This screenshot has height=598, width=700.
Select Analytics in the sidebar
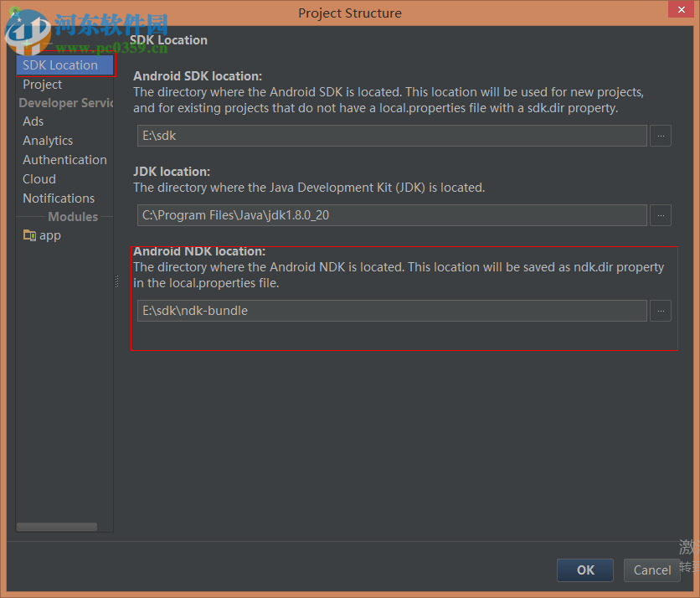coord(48,141)
